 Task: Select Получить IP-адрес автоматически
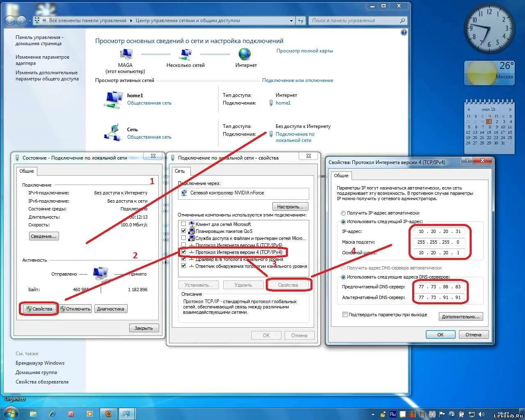tap(343, 213)
